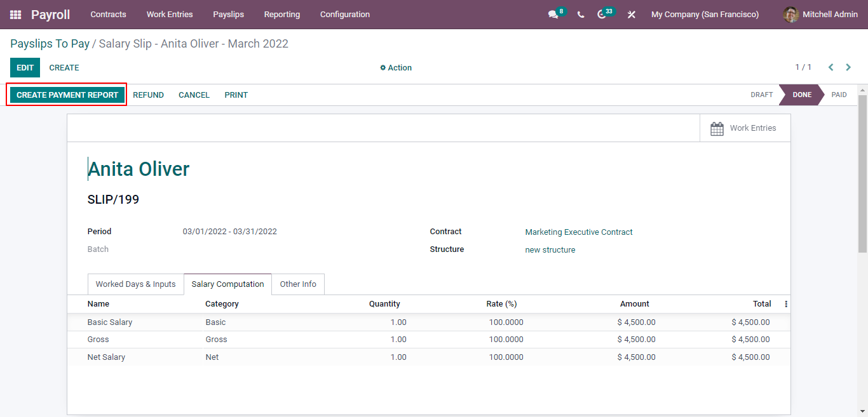Go to the previous record arrow
The image size is (868, 417).
[831, 67]
